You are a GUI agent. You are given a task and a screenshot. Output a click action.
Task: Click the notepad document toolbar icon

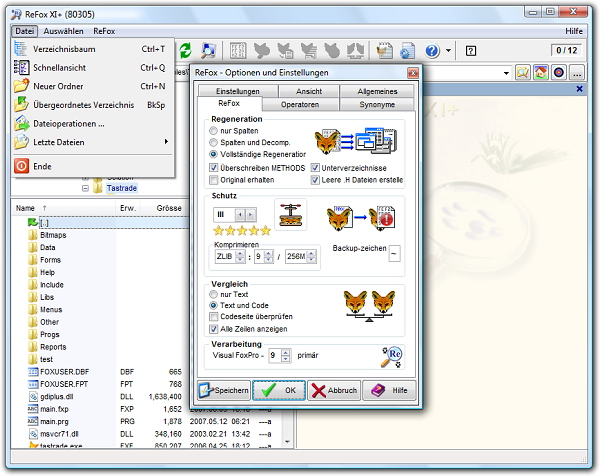pyautogui.click(x=385, y=51)
